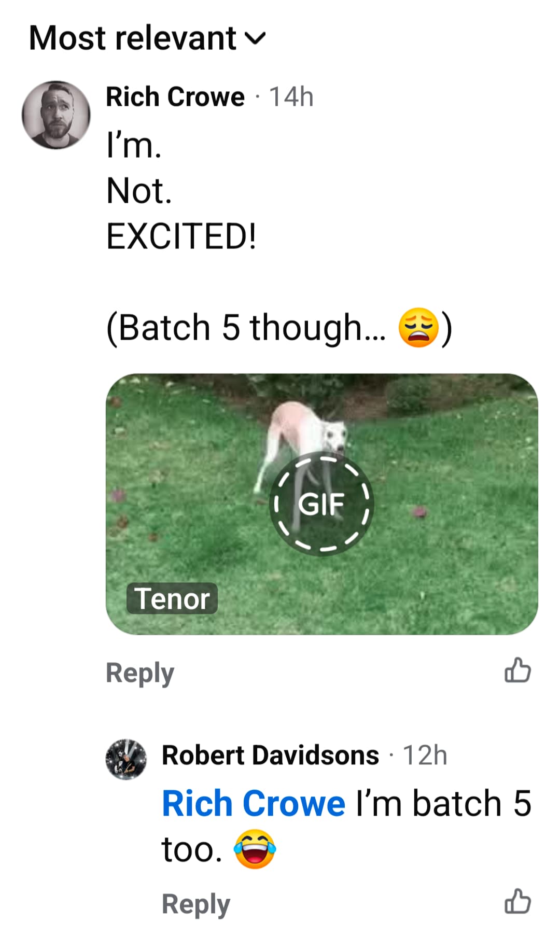Open Rich Crowe's profile picture
Viewport: 560px width, 936px height.
56,115
